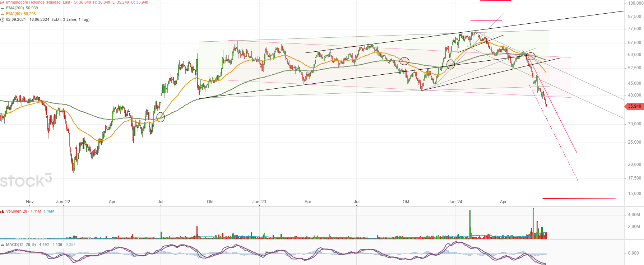The height and width of the screenshot is (265, 644).
Task: Click the circle marker on the July 2022 EMA crossover
Action: [x=161, y=117]
